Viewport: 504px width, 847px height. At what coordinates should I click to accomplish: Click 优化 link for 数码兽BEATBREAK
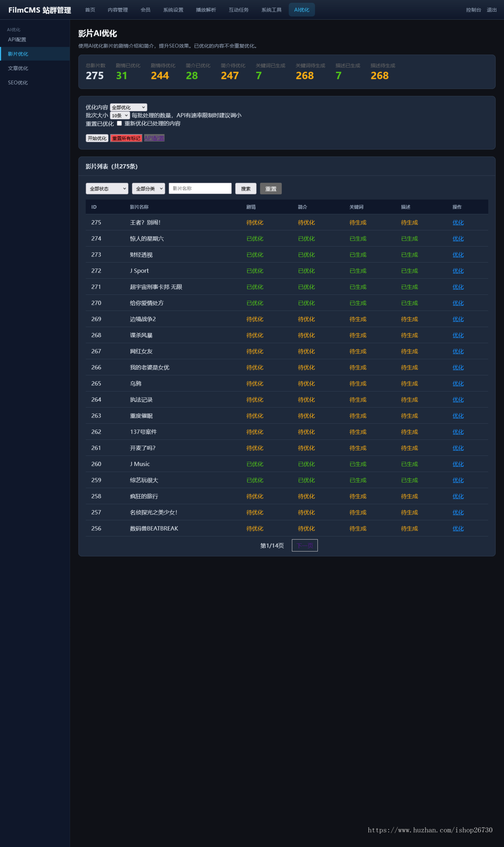point(458,529)
